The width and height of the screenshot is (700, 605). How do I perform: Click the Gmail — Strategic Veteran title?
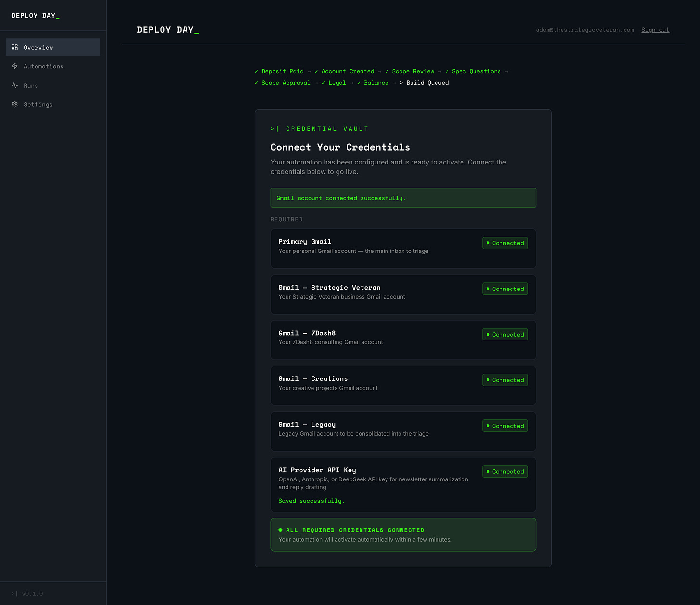click(x=329, y=288)
